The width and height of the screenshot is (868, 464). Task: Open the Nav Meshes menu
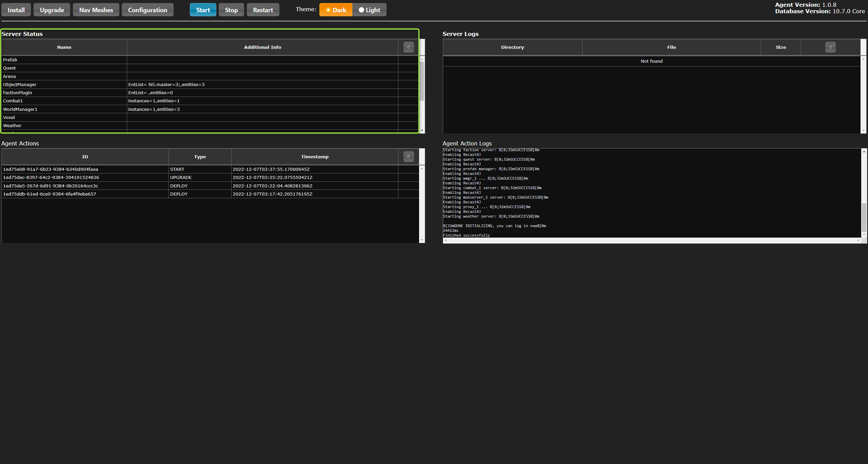pos(96,10)
